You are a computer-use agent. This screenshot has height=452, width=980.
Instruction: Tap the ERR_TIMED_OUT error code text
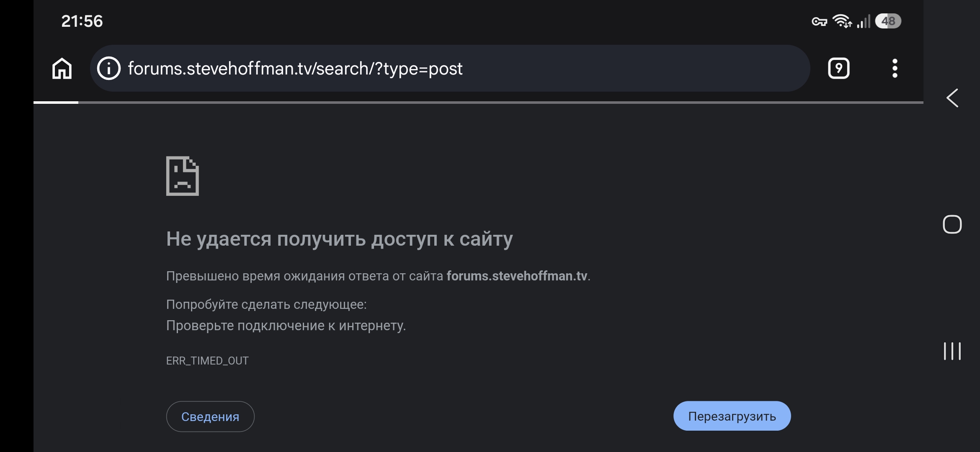(x=207, y=361)
